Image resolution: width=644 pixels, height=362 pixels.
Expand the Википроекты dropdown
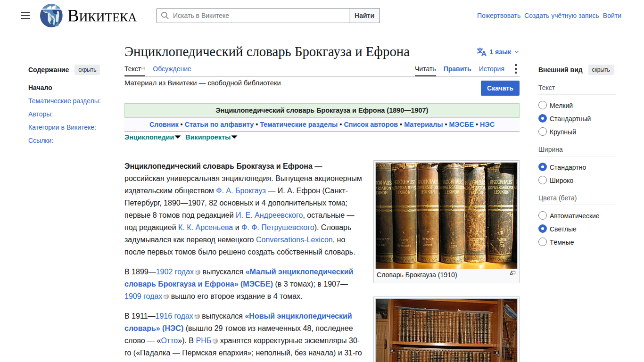(211, 137)
